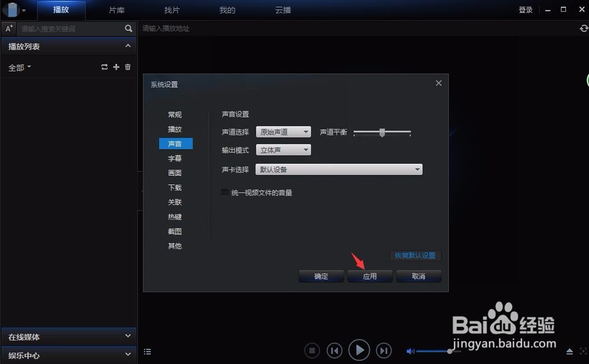The width and height of the screenshot is (589, 364).
Task: Switch to the 找片 tab
Action: [172, 10]
